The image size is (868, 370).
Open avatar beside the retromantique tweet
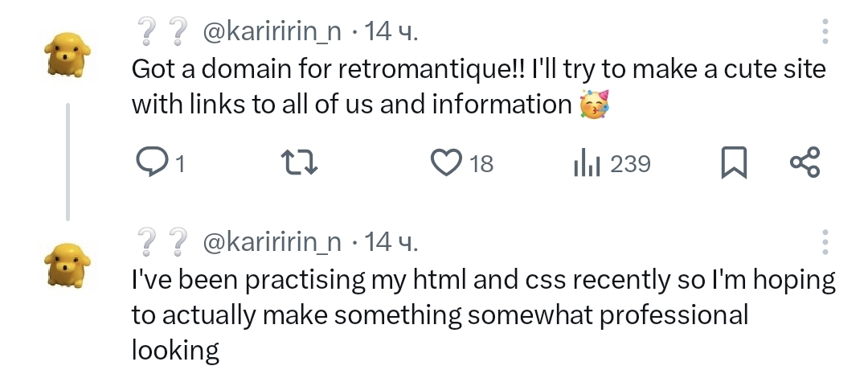coord(68,54)
